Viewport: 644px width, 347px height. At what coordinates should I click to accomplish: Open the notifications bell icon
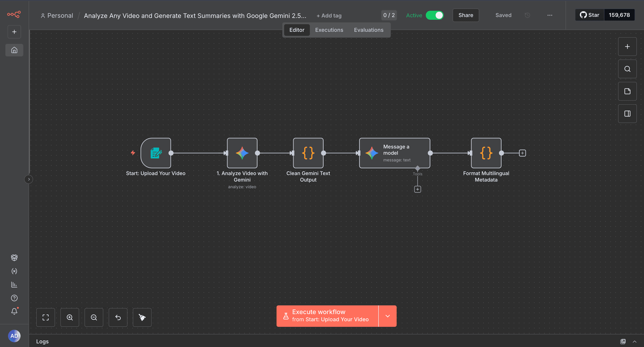click(x=14, y=311)
